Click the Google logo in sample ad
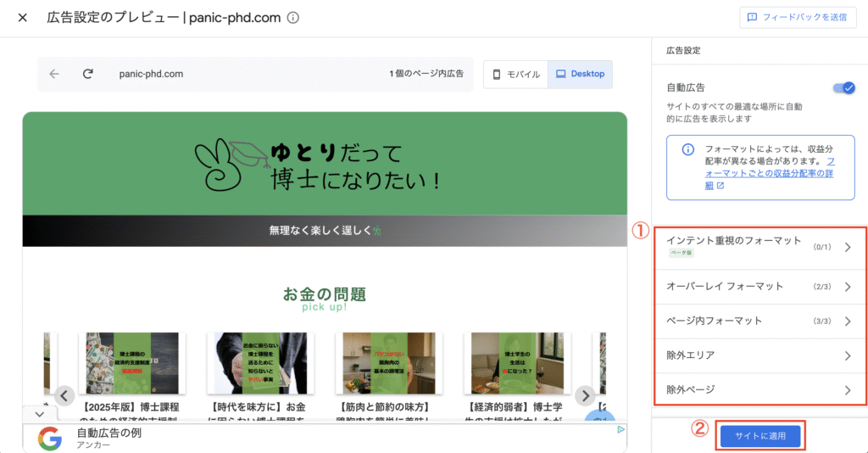This screenshot has width=868, height=453. pyautogui.click(x=50, y=438)
